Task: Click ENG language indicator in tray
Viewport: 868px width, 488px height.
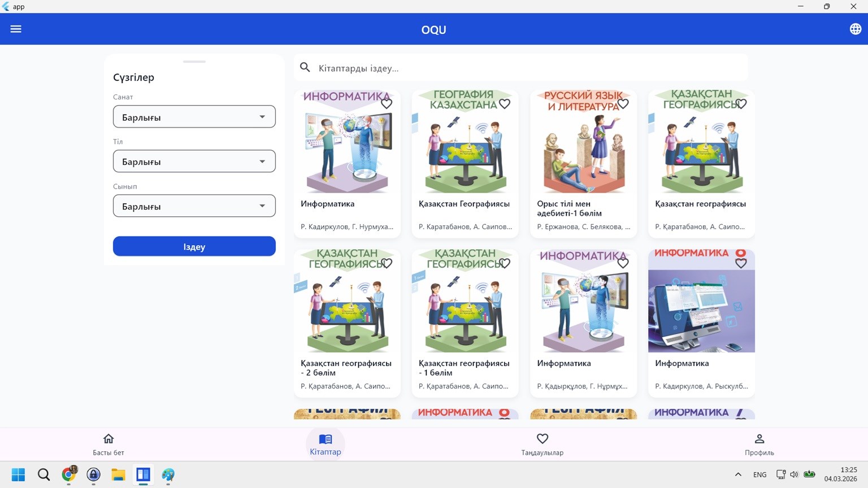Action: tap(760, 474)
